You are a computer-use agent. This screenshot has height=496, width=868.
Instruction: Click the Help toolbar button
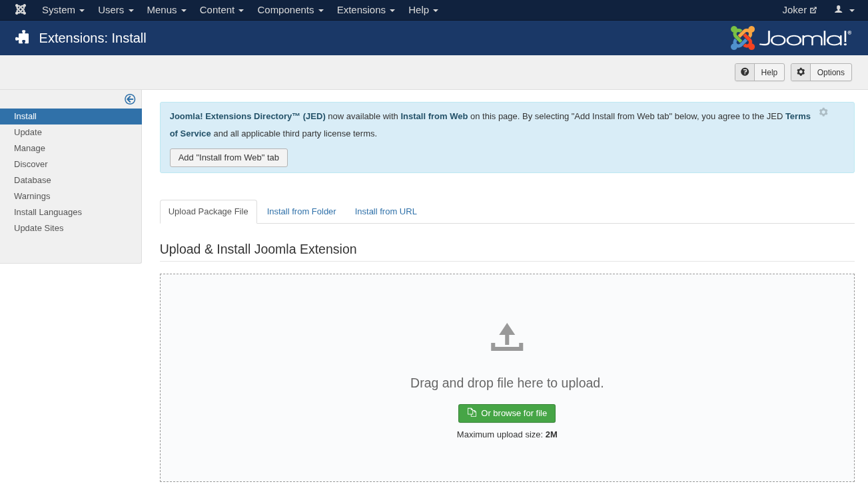[759, 73]
